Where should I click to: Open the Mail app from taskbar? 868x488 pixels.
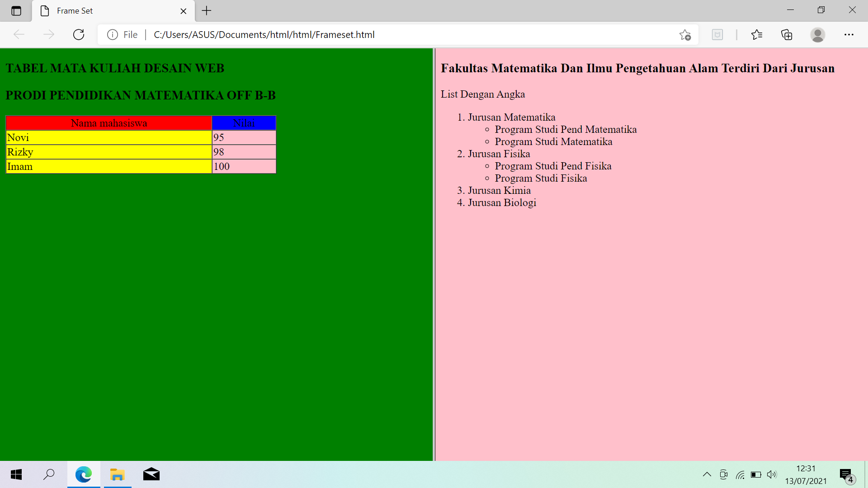click(151, 474)
